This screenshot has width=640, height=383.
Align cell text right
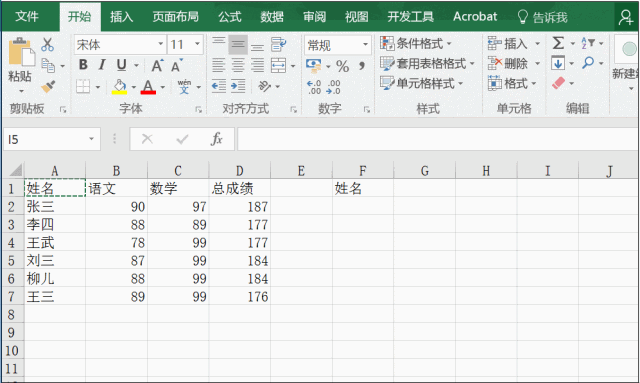tap(257, 65)
